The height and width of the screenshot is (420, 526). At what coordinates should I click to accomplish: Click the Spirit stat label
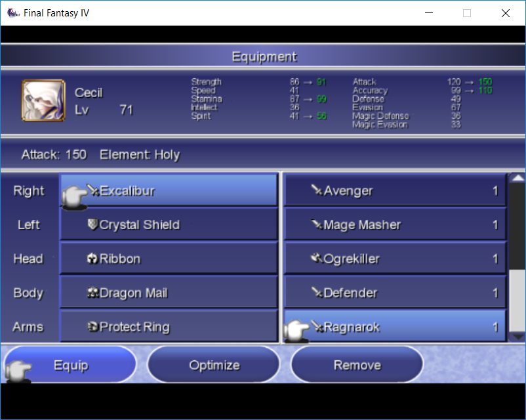tap(201, 116)
